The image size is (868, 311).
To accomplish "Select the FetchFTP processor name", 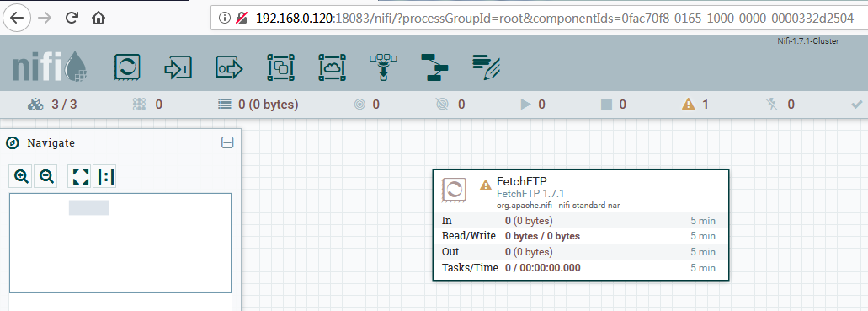I will click(522, 181).
